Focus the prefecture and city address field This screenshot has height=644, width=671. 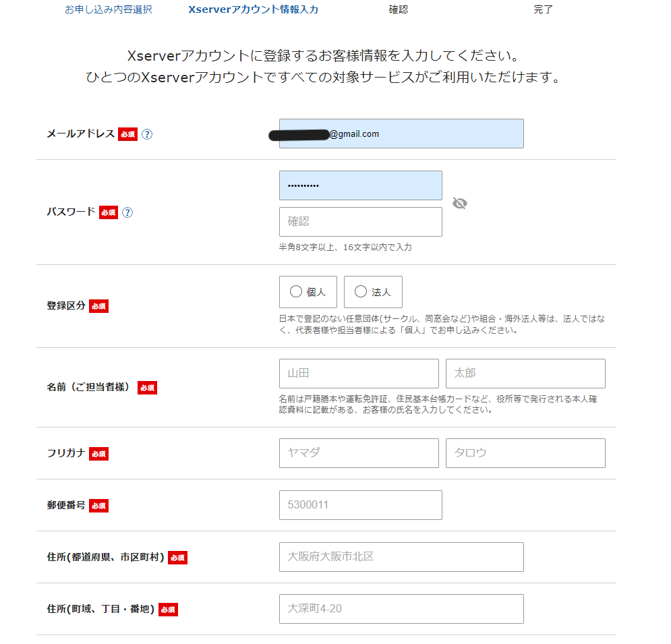point(401,557)
